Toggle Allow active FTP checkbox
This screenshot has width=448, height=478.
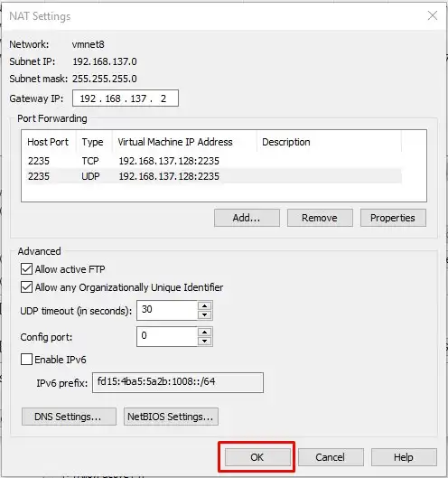[26, 269]
